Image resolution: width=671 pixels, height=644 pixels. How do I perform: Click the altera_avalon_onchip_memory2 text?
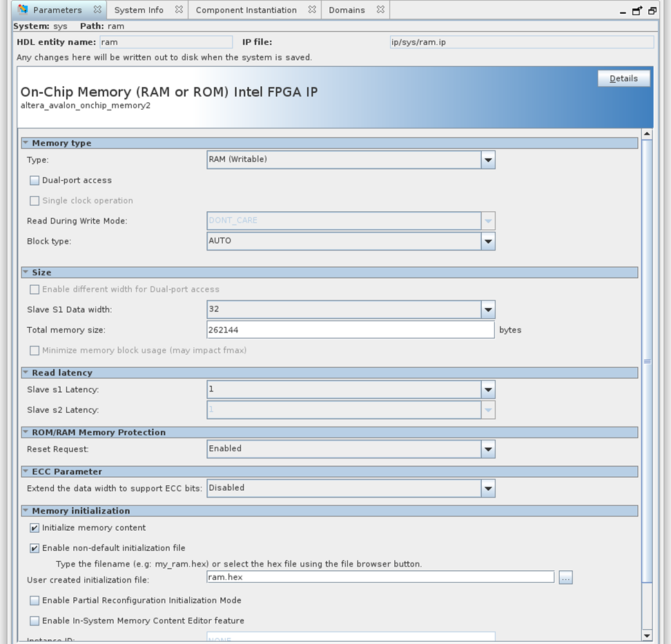[86, 106]
